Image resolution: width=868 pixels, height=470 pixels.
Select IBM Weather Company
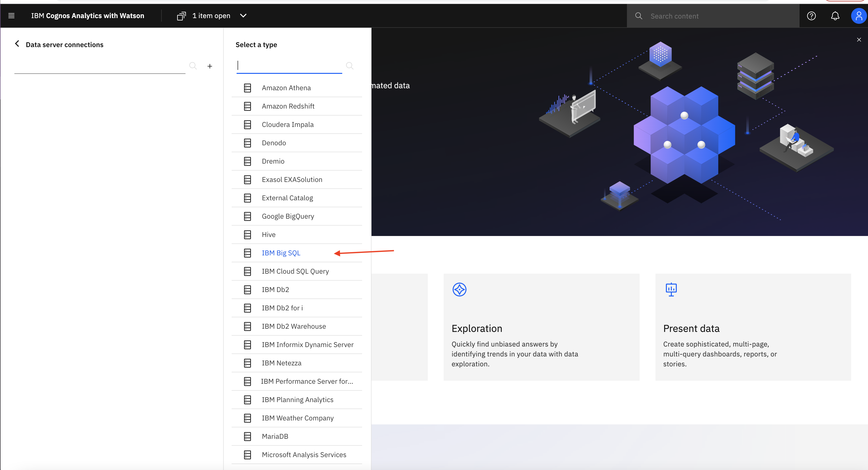[x=297, y=418]
